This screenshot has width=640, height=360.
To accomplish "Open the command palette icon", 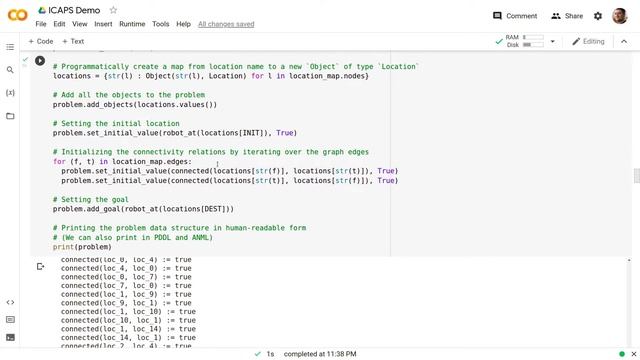I will 10,320.
